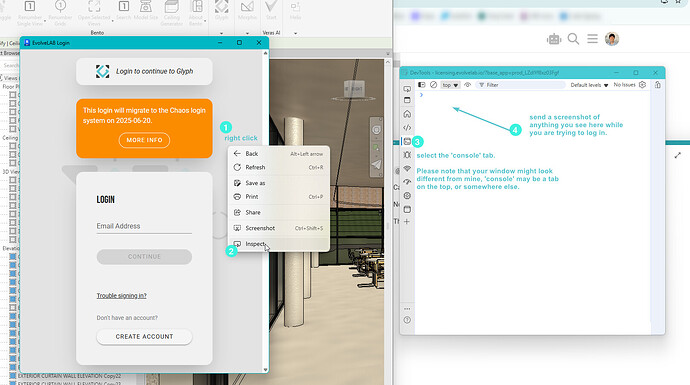Open the Console panel icon in DevTools sidebar
This screenshot has width=690, height=385.
click(407, 142)
